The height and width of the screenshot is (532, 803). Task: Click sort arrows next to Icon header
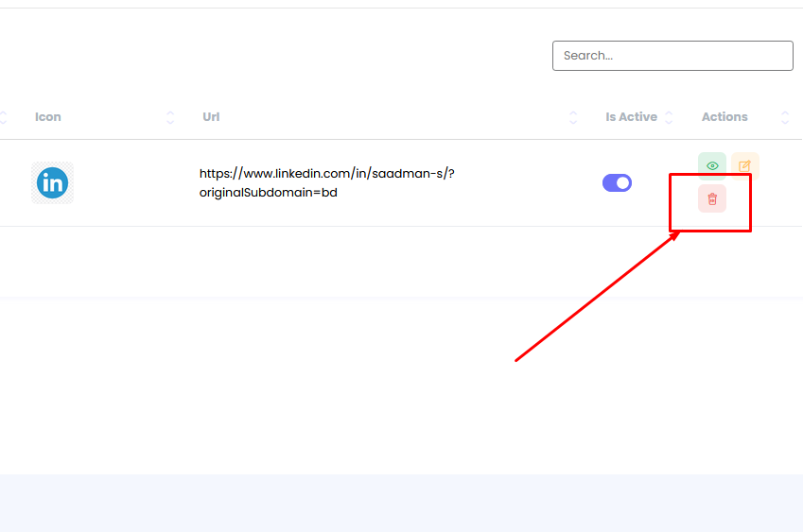click(x=170, y=117)
